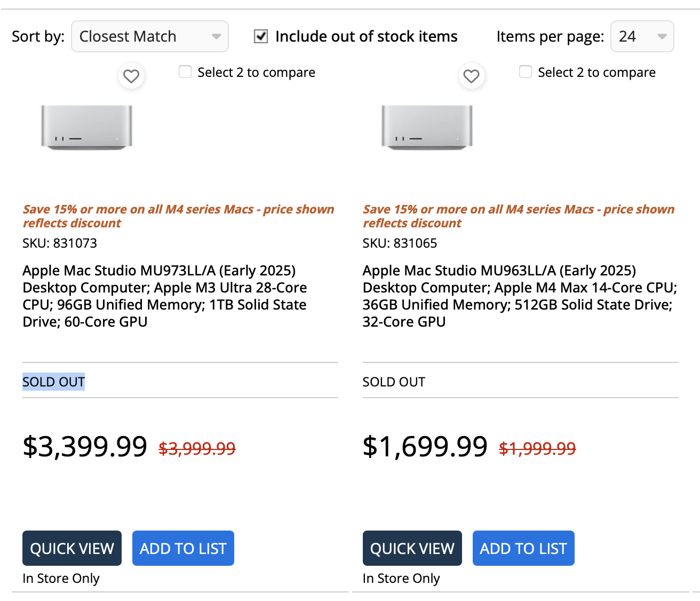This screenshot has width=700, height=601.
Task: Click the M3 Ultra Mac Studio thumbnail image
Action: (86, 127)
